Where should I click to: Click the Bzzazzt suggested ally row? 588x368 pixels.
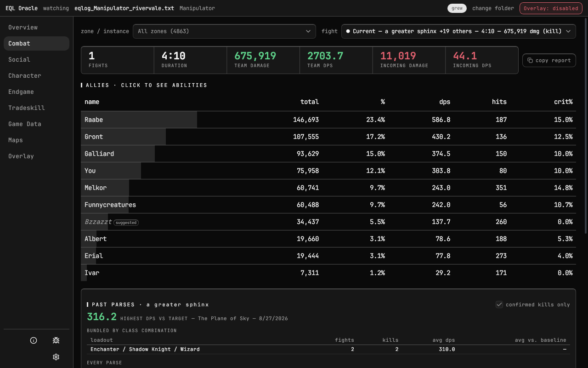(x=328, y=222)
